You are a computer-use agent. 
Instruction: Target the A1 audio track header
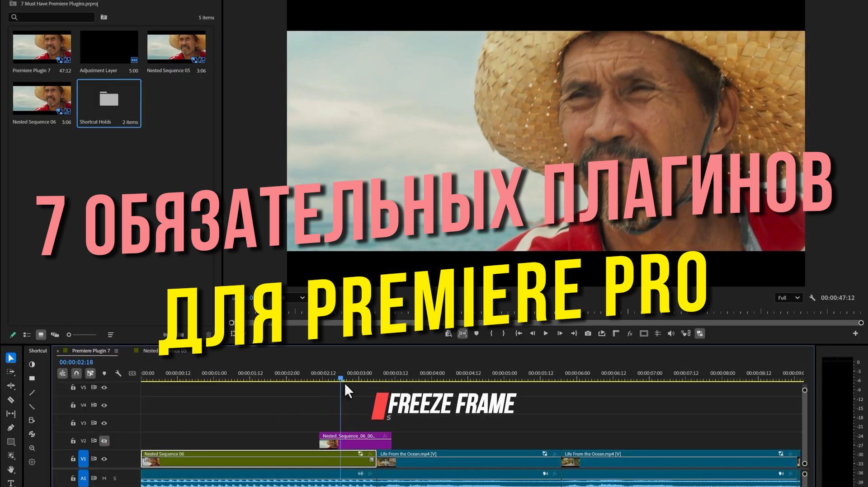pos(83,478)
